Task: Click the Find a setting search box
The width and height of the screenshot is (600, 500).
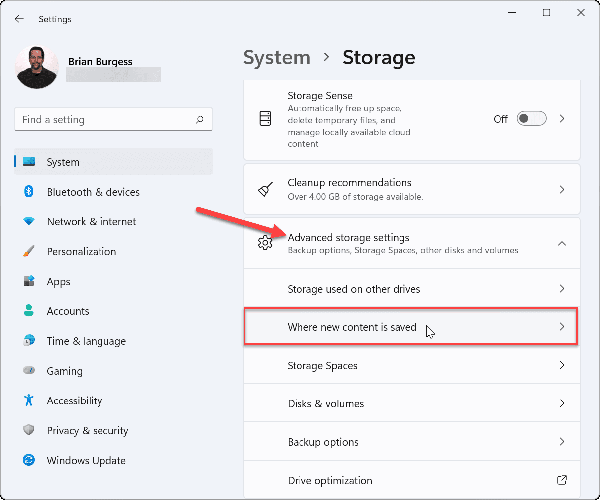Action: click(105, 120)
